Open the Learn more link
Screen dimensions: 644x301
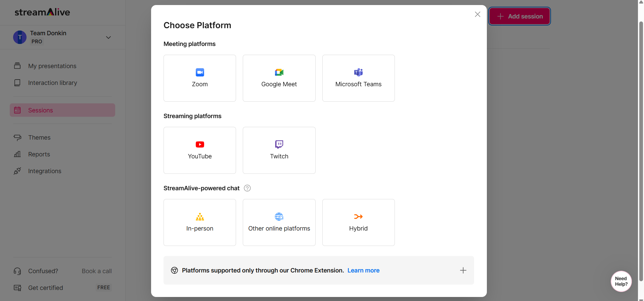tap(363, 270)
